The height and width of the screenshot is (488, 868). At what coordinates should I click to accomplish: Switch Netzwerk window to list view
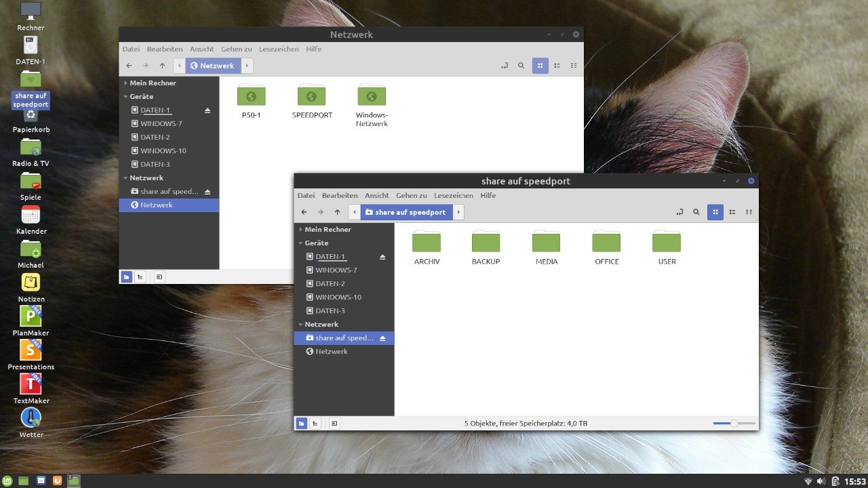557,66
